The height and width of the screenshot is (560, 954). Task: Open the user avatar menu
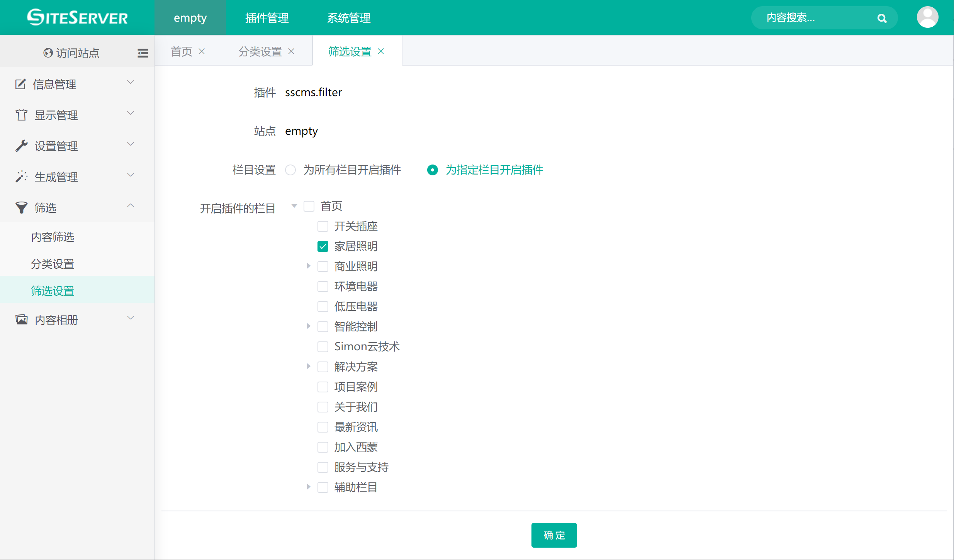pyautogui.click(x=927, y=17)
